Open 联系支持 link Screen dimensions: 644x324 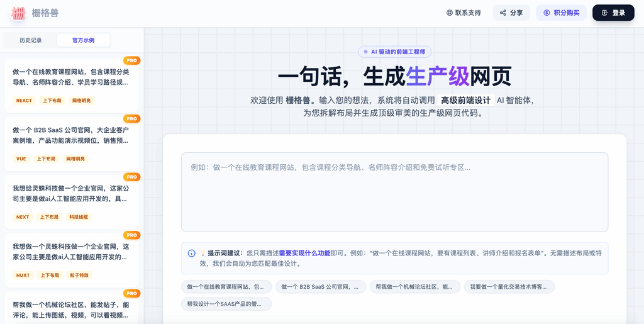coord(464,13)
